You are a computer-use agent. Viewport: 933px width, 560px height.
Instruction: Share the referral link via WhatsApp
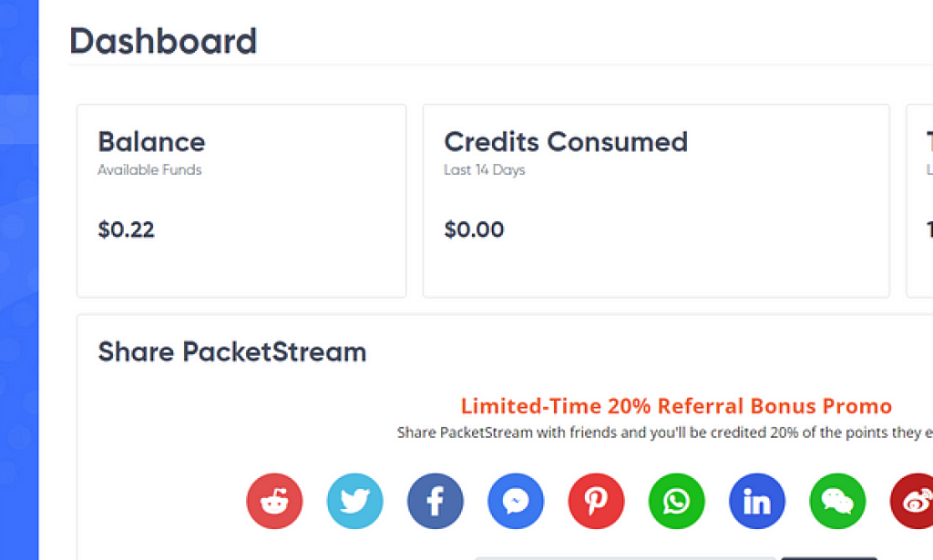(x=675, y=501)
